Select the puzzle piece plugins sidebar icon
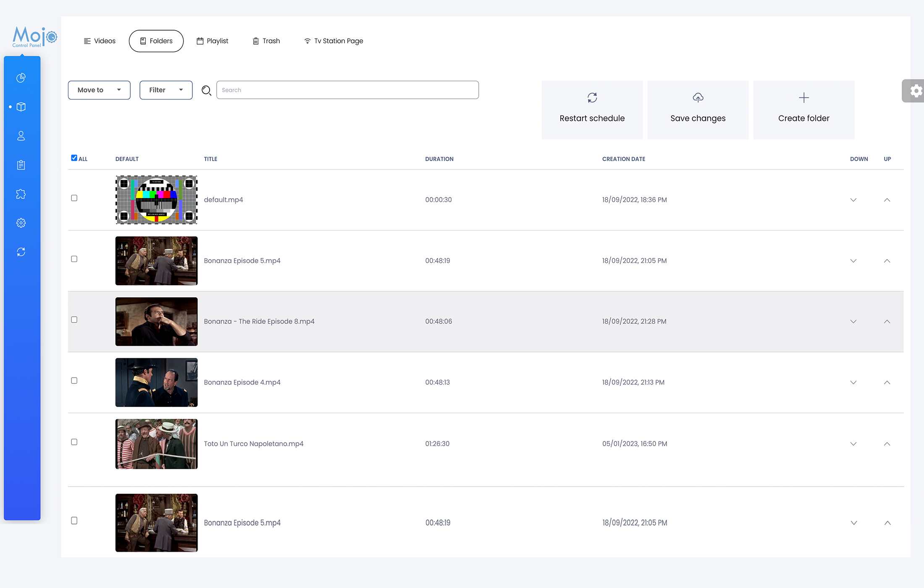The height and width of the screenshot is (588, 924). (21, 194)
